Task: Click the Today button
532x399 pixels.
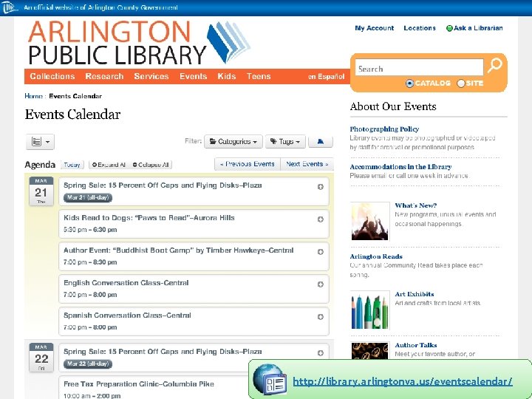Action: coord(72,165)
